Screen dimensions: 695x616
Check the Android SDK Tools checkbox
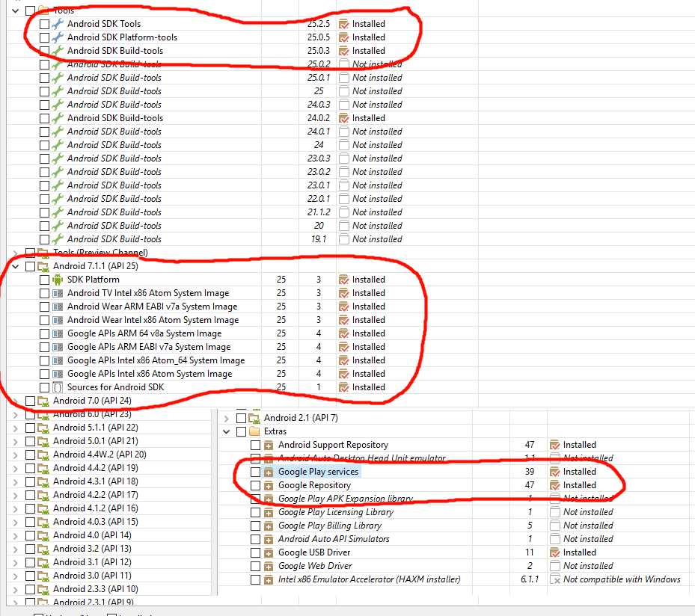click(x=44, y=24)
